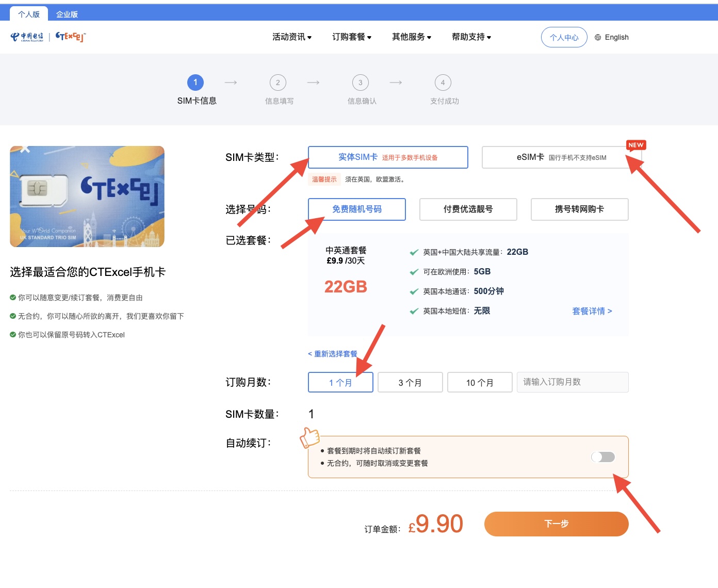The width and height of the screenshot is (718, 588).
Task: Select eSIM卡 card type
Action: [x=562, y=157]
